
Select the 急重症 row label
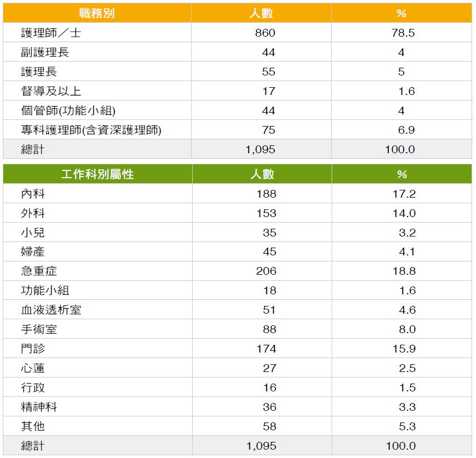point(39,271)
